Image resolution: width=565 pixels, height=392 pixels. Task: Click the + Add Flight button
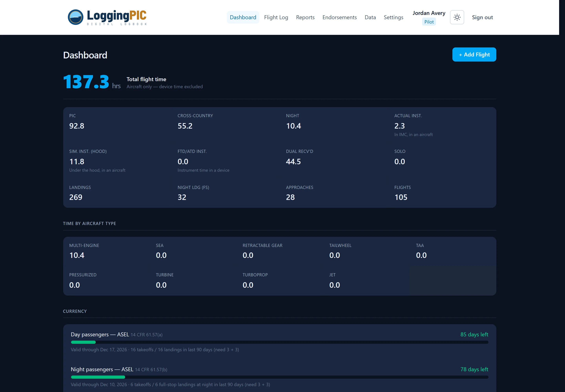474,54
